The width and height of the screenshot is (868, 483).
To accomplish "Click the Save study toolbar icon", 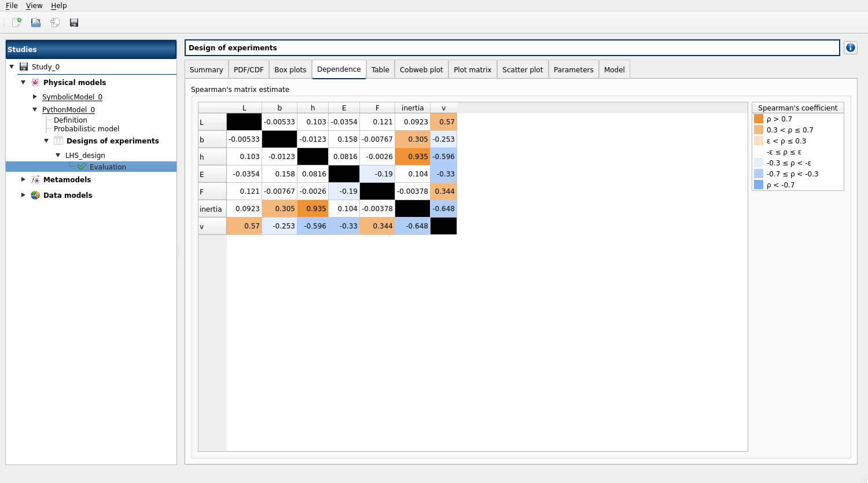I will coord(74,23).
